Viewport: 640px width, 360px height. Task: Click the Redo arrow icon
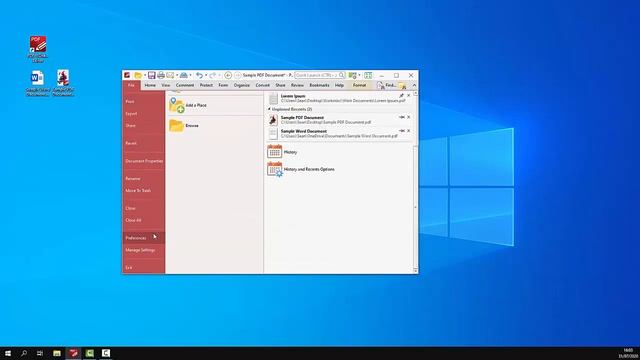[212, 75]
